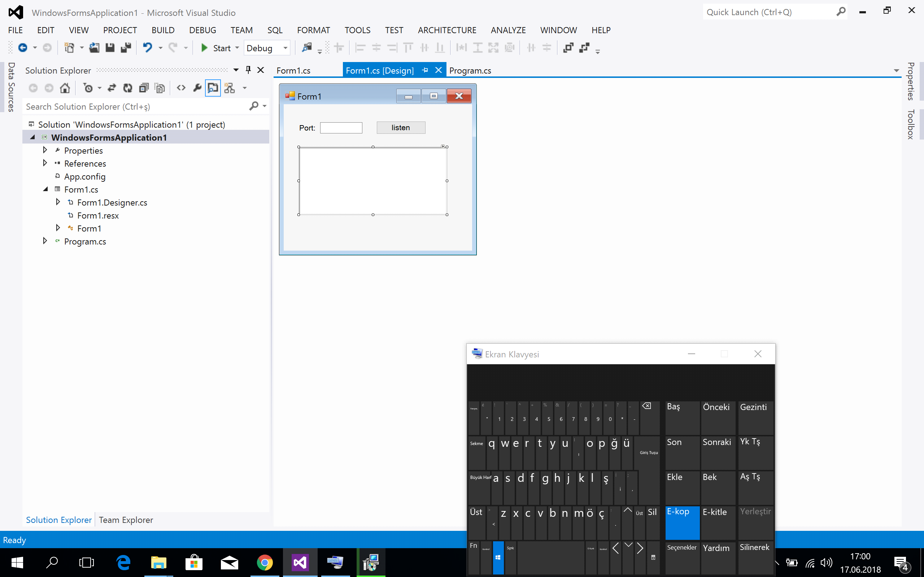Switch to the Program.cs tab
Viewport: 924px width, 577px height.
(x=470, y=71)
